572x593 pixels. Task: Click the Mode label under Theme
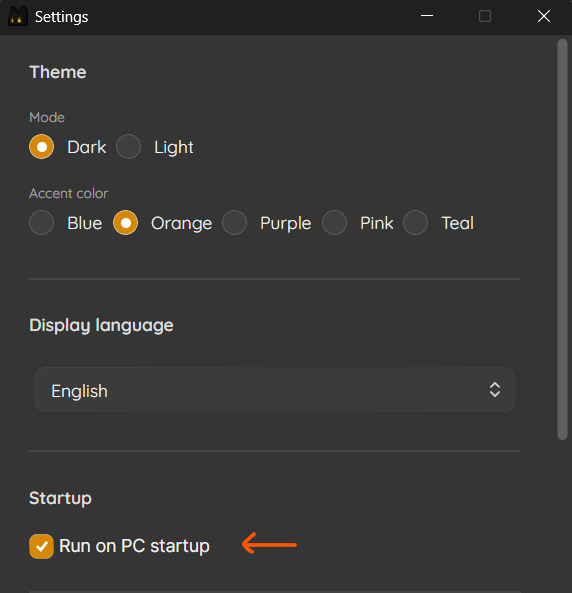[x=47, y=118]
